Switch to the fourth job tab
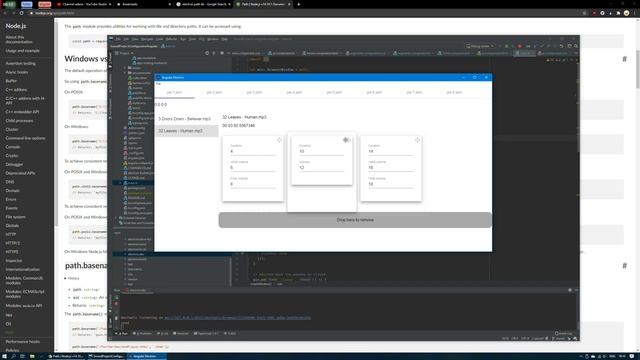This screenshot has width=640, height=360. point(294,92)
